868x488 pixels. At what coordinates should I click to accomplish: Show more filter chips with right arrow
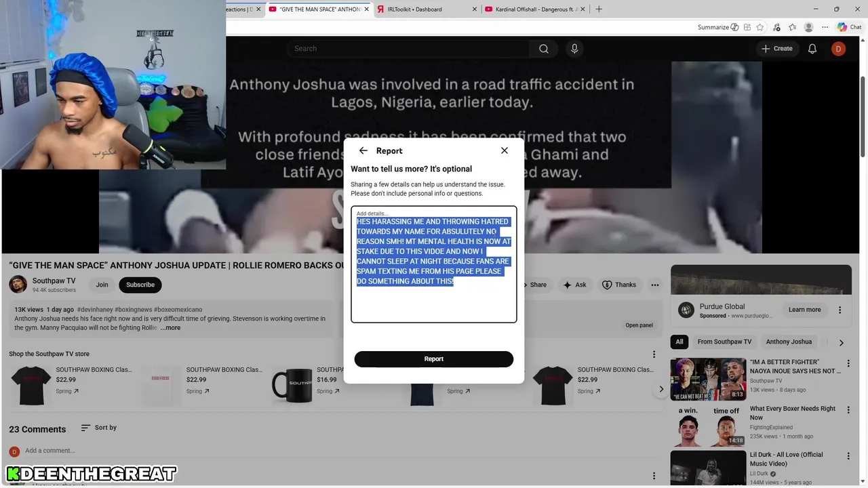tap(841, 343)
